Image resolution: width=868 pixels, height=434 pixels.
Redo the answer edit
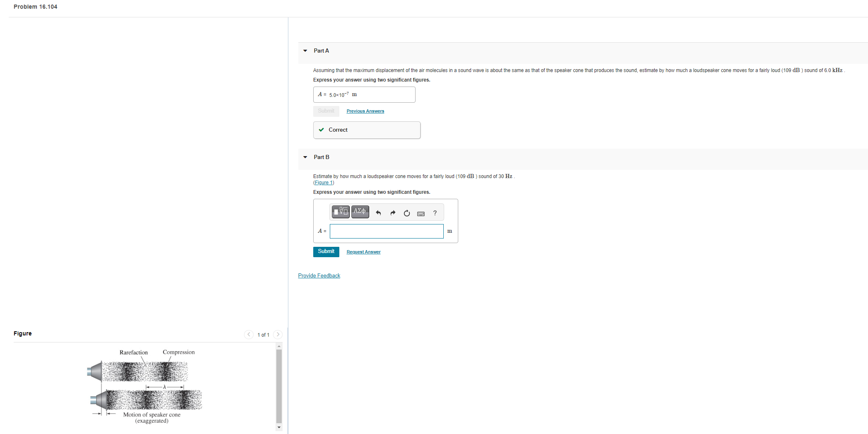(x=393, y=213)
